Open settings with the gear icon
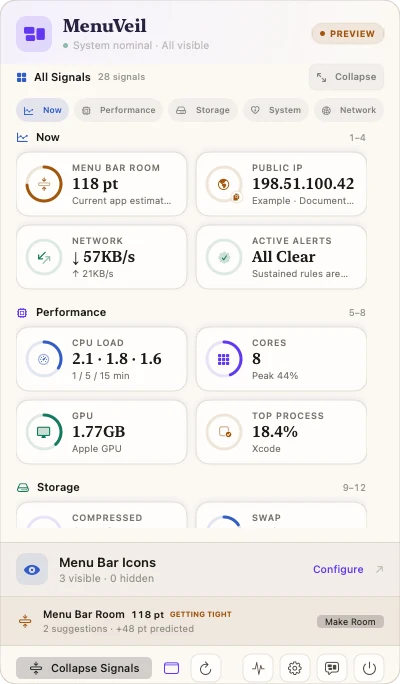 click(295, 668)
